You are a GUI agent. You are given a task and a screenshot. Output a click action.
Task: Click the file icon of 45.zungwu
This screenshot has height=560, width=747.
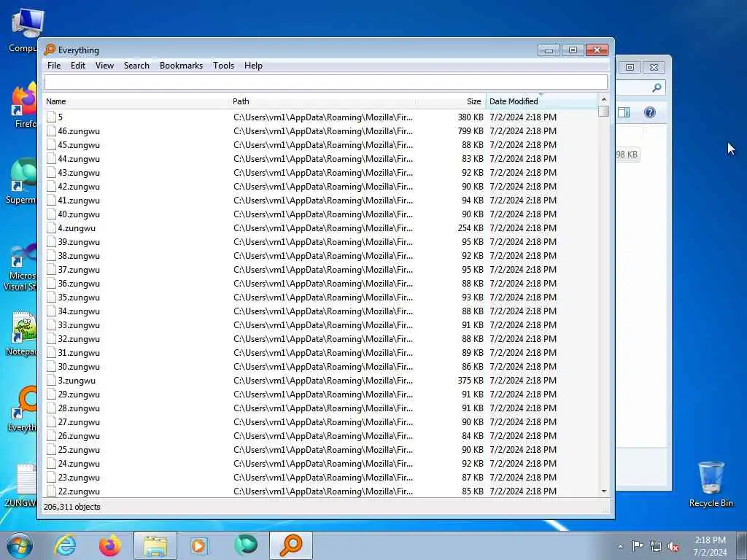click(51, 145)
